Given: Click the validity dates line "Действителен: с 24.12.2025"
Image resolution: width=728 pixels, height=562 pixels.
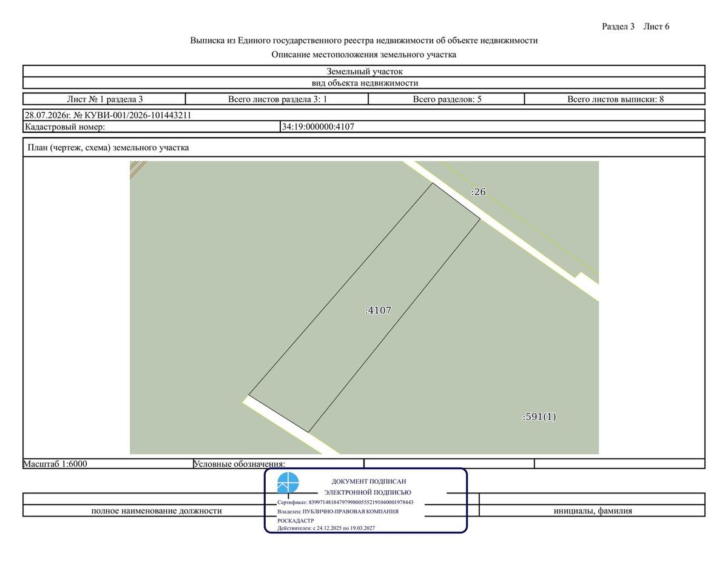Looking at the screenshot, I should 326,529.
